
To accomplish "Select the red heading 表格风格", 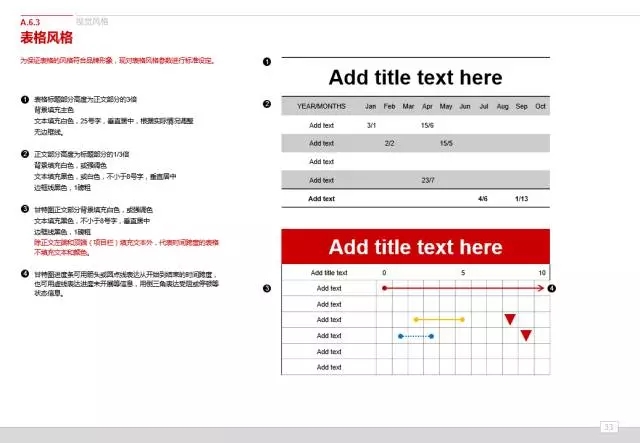I will (47, 38).
